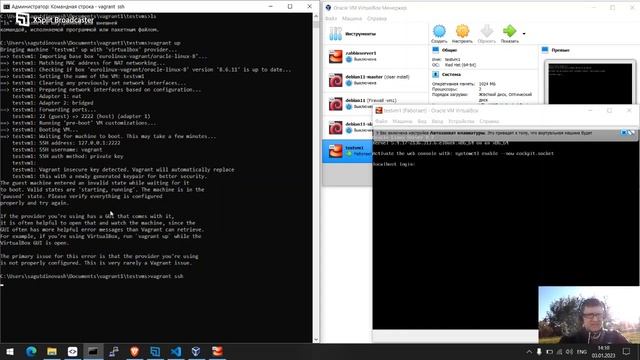Click the ENG language indicator
Image resolution: width=640 pixels, height=360 pixels.
pos(582,351)
